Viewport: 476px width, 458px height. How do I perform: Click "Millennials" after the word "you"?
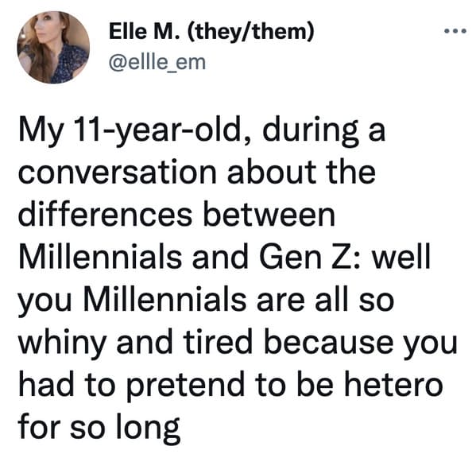[164, 299]
